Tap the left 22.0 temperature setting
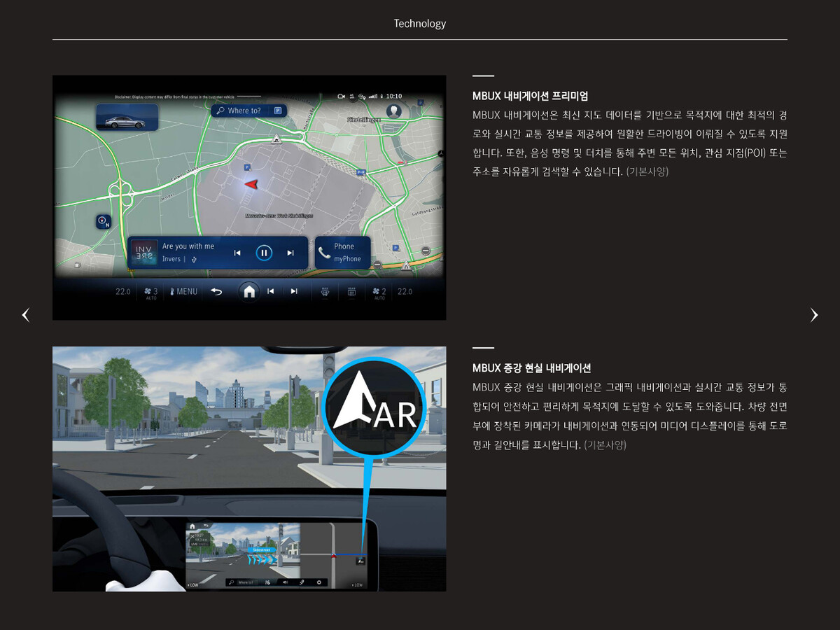 pyautogui.click(x=123, y=291)
